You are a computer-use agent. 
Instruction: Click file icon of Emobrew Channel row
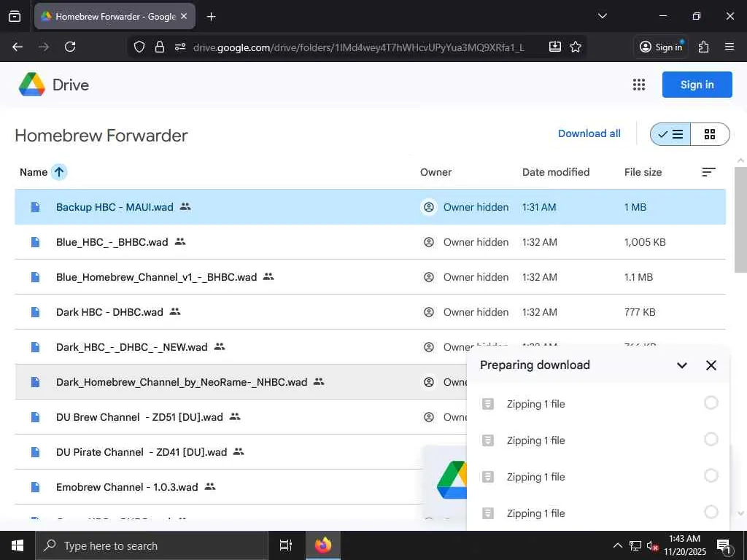(x=35, y=487)
